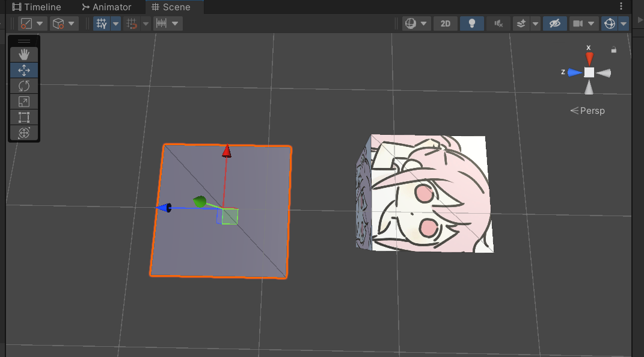Open the scene effects dropdown

pyautogui.click(x=535, y=23)
